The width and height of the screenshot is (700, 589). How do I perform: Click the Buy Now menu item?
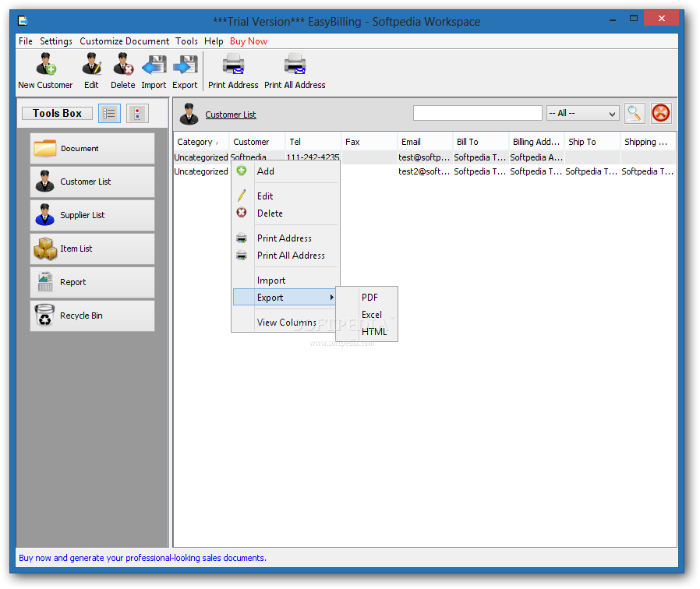pos(249,41)
